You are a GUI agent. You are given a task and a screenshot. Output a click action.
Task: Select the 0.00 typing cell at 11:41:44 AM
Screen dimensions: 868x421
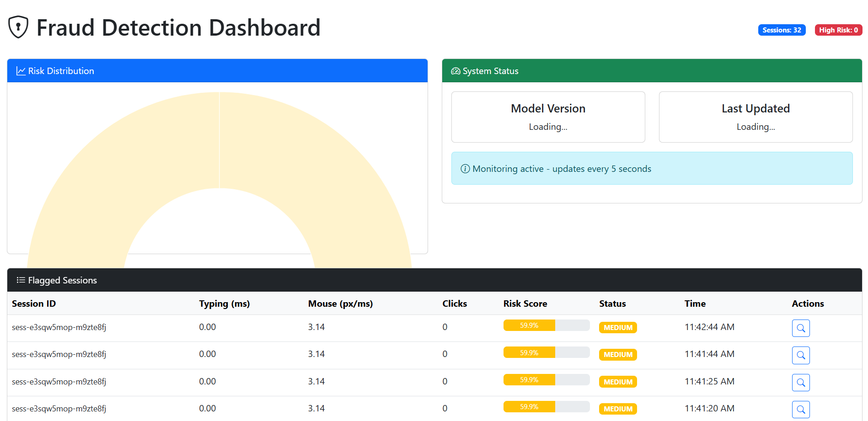pyautogui.click(x=207, y=354)
